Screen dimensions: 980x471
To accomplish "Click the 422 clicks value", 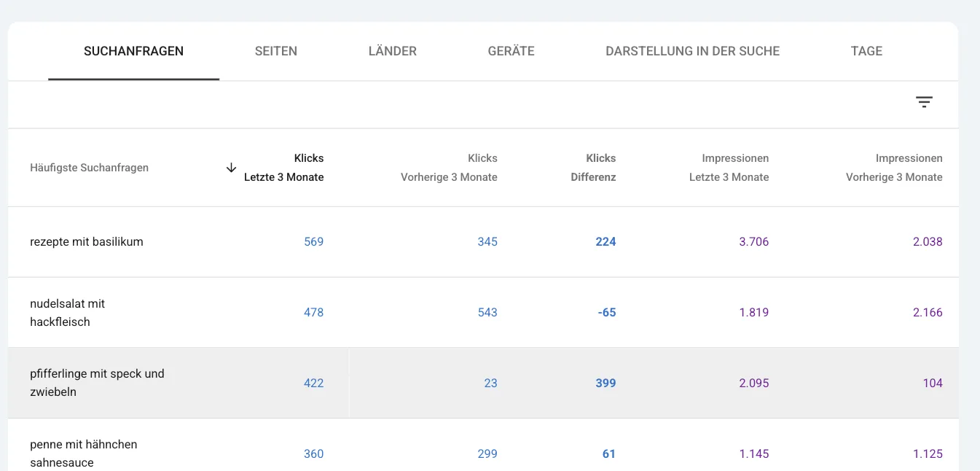I will 314,384.
